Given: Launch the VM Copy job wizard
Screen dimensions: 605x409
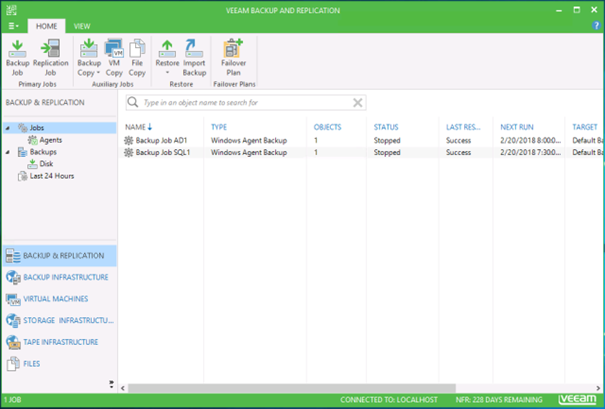Looking at the screenshot, I should tap(114, 58).
